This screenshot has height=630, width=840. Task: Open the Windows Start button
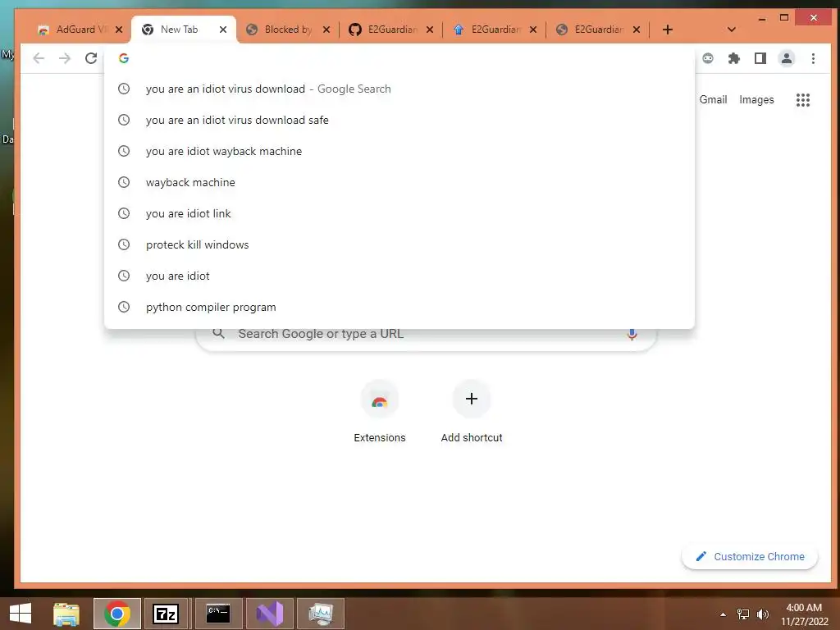tap(21, 614)
